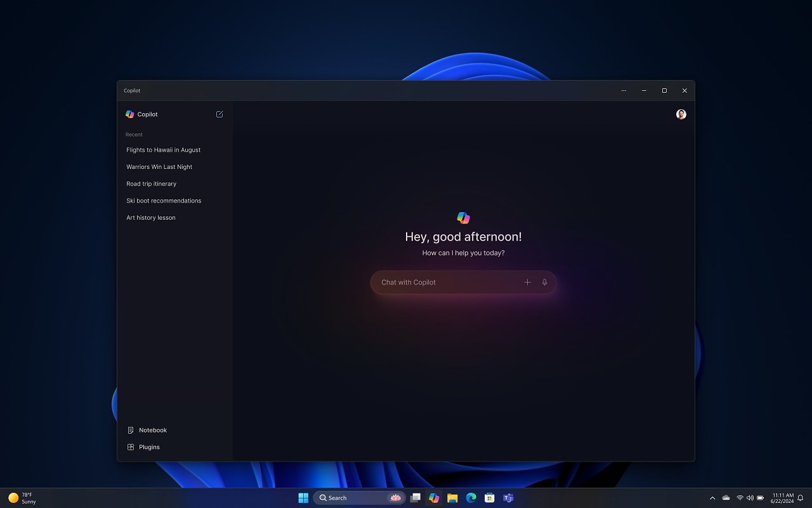Viewport: 812px width, 508px height.
Task: Click Copilot icon in the taskbar
Action: pos(434,498)
